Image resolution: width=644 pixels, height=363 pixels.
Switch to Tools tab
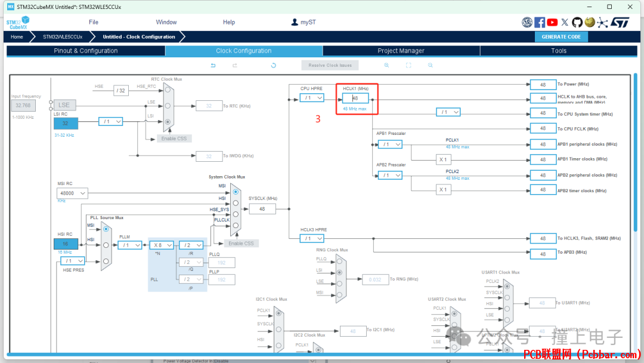559,51
